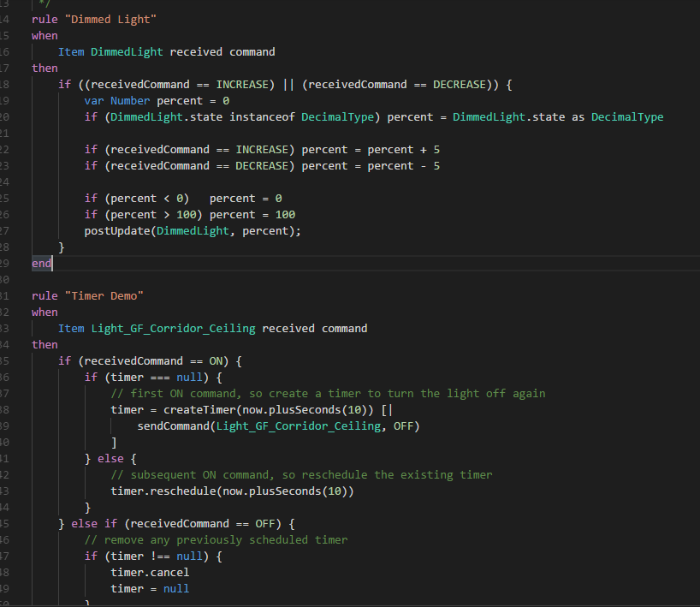Click the 'Number' type in the var declaration
The image size is (700, 607).
pos(130,101)
